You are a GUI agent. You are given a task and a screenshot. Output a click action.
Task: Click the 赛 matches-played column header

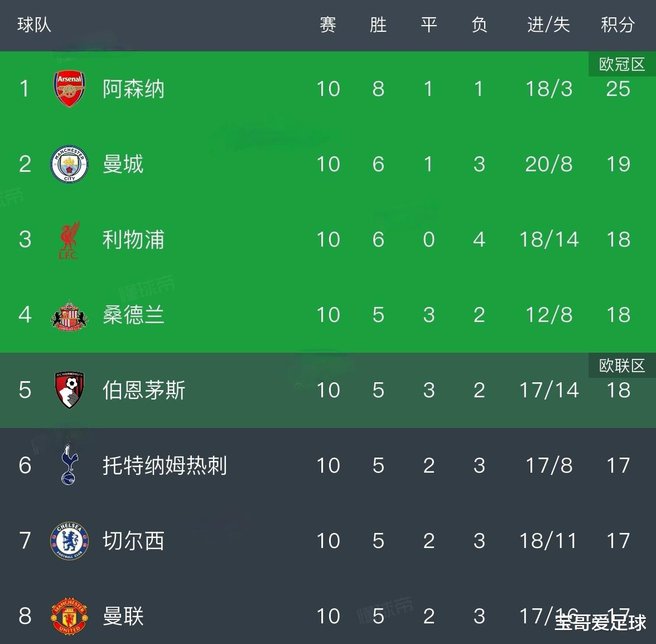pos(328,25)
